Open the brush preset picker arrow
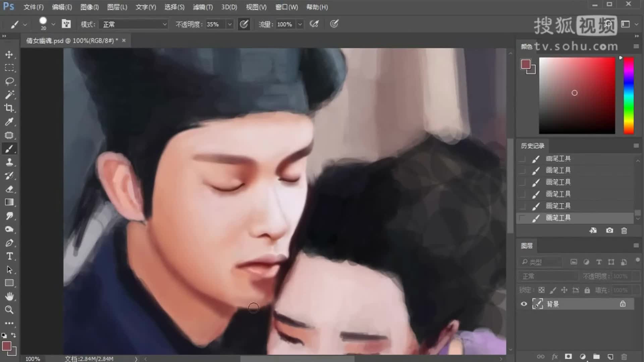This screenshot has height=362, width=644. coord(53,24)
